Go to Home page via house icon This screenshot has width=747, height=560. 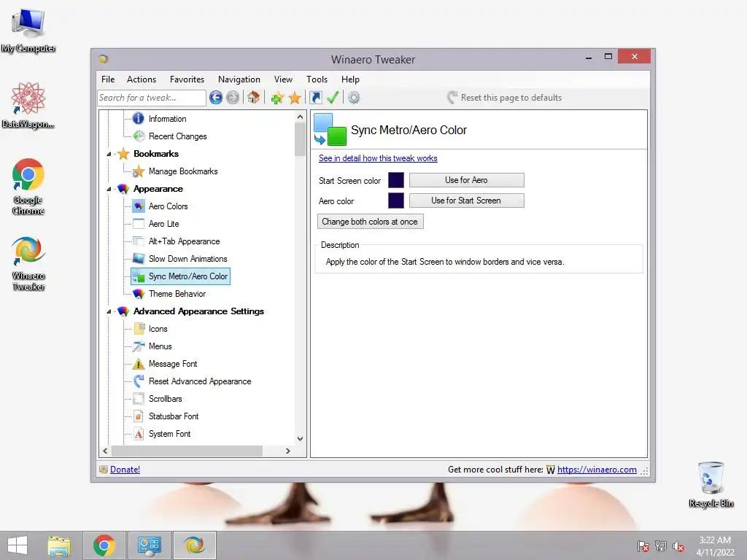(x=253, y=97)
